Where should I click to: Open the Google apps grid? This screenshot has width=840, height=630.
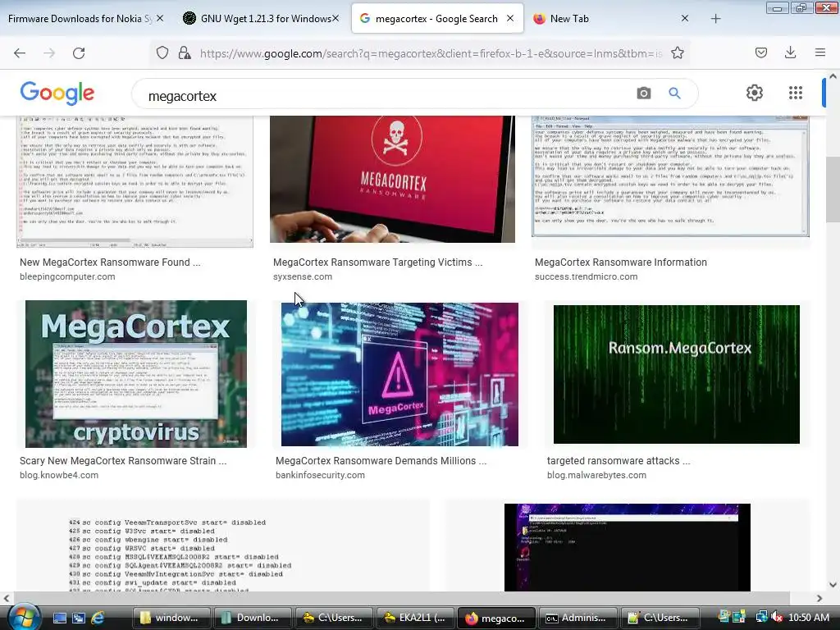coord(796,93)
